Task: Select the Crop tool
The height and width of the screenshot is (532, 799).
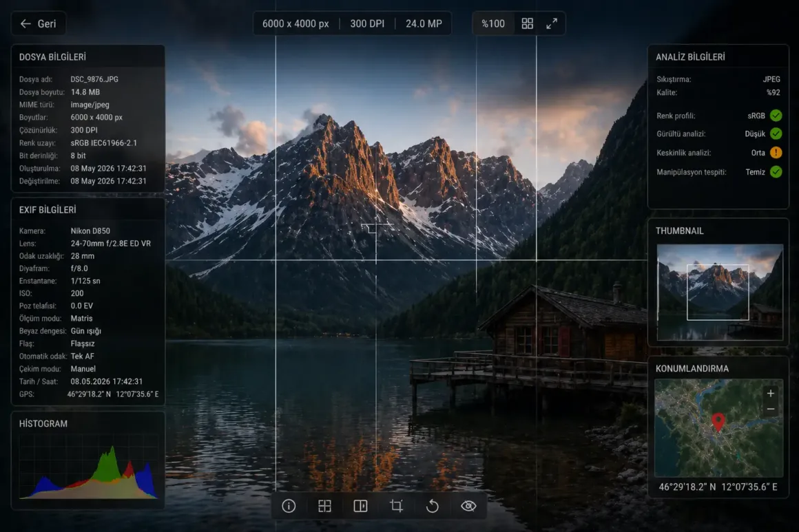Action: [396, 506]
